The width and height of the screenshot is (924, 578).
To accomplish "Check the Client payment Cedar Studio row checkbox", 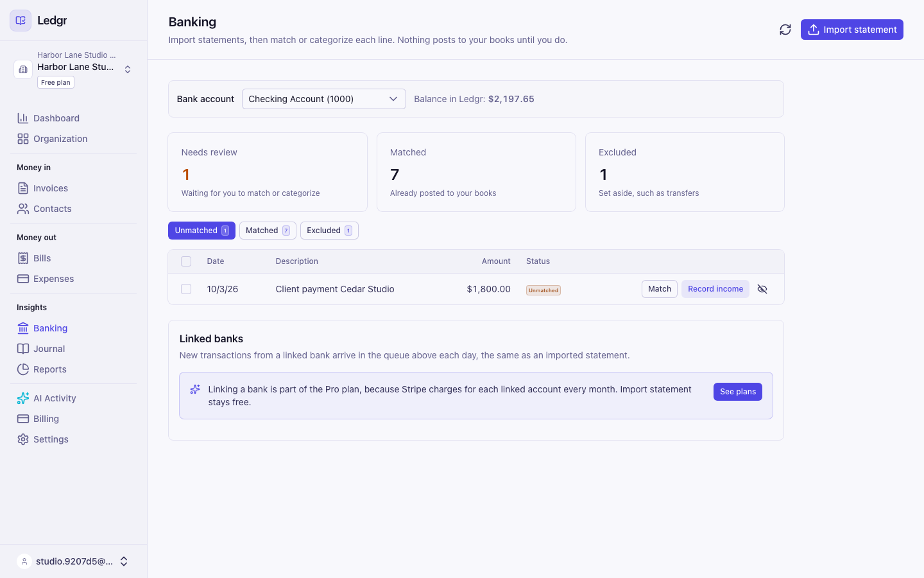I will click(x=186, y=289).
